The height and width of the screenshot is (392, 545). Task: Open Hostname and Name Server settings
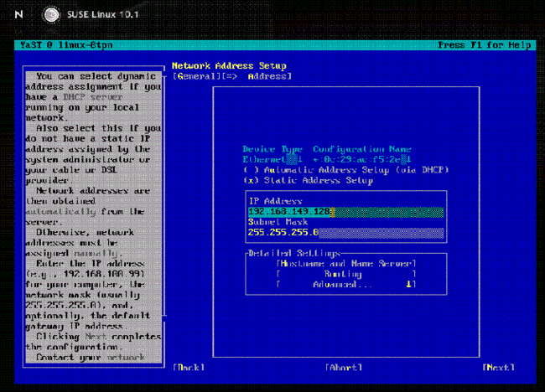(346, 264)
